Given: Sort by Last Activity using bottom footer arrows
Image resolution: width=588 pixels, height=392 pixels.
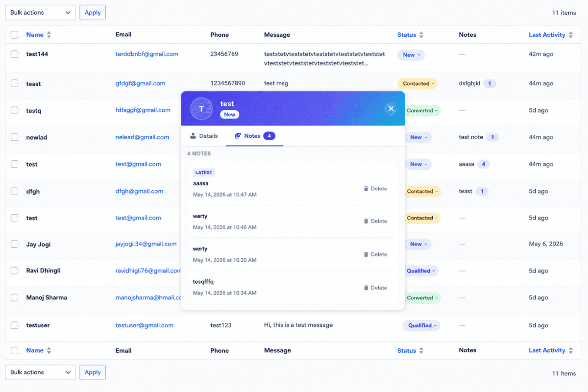Looking at the screenshot, I should [570, 350].
